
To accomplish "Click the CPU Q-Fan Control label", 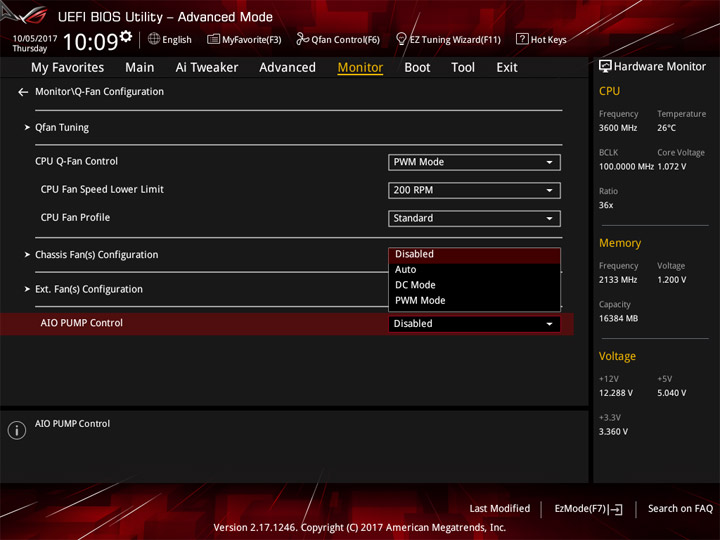I will click(77, 161).
